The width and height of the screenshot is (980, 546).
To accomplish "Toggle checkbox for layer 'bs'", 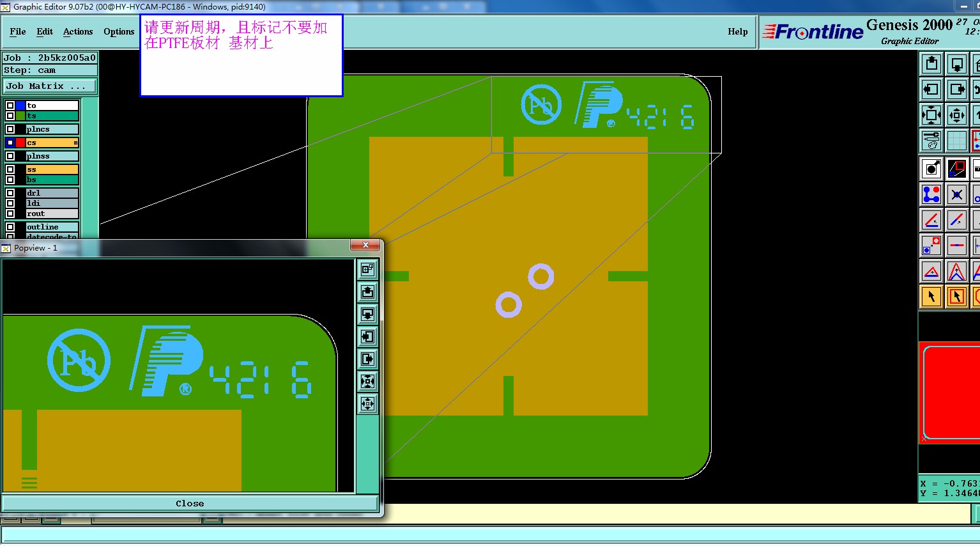I will [10, 180].
